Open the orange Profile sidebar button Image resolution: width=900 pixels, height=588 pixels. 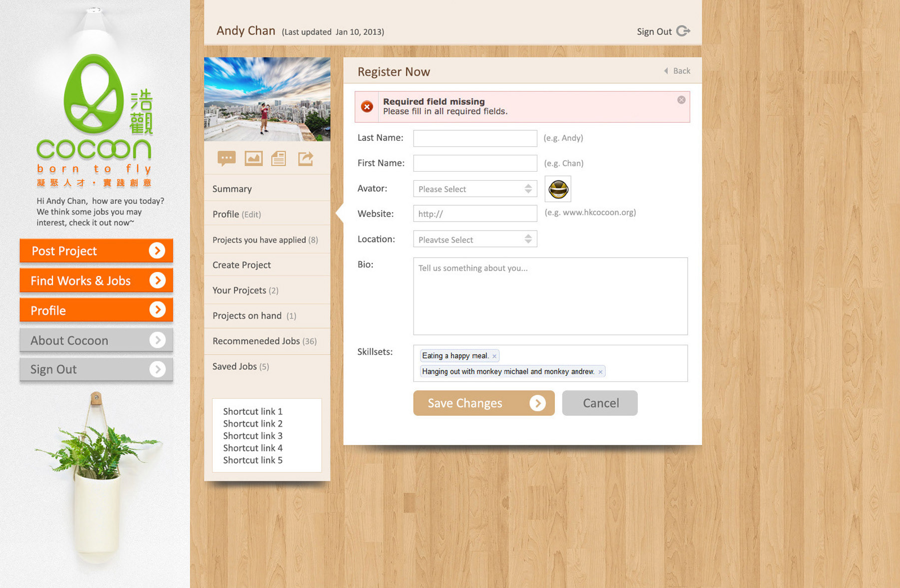[x=96, y=310]
